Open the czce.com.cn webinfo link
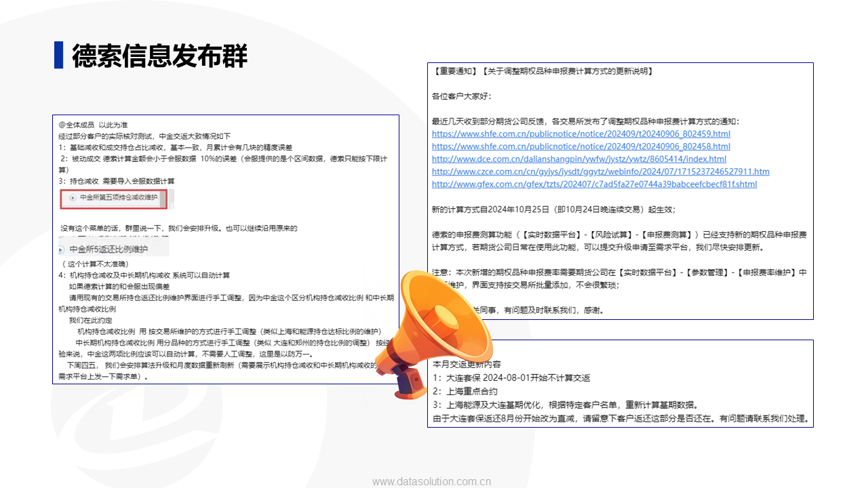 (x=601, y=171)
